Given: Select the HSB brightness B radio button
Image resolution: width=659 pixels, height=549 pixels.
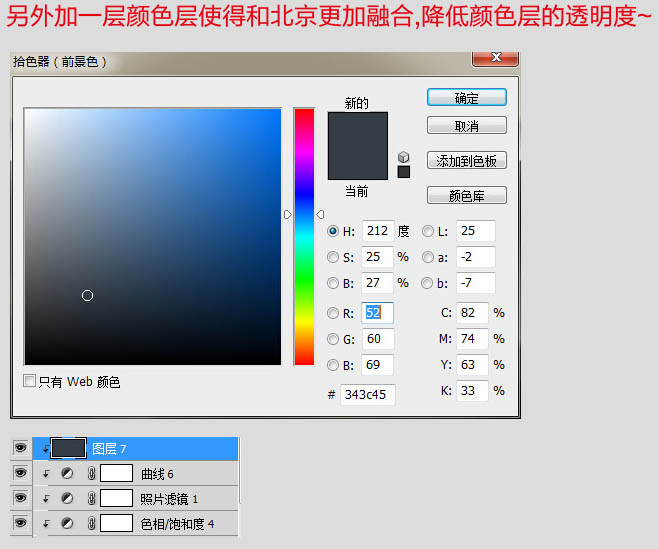Looking at the screenshot, I should click(x=333, y=283).
